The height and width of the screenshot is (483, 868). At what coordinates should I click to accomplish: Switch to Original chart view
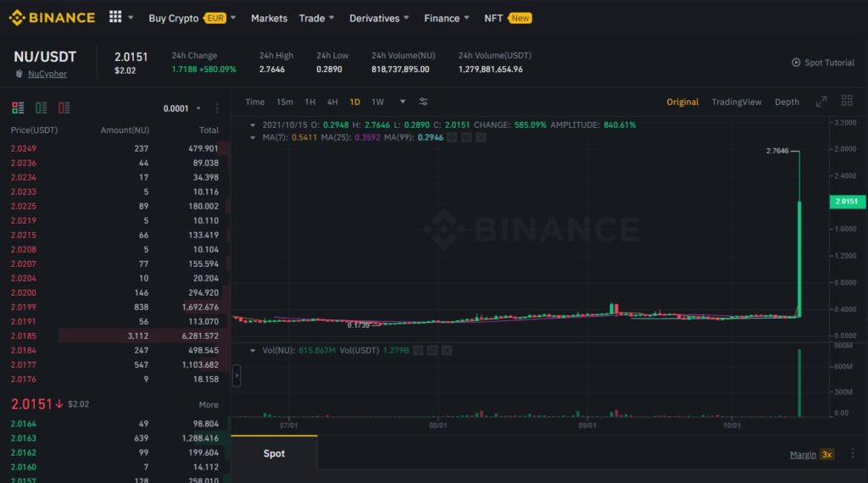click(682, 102)
